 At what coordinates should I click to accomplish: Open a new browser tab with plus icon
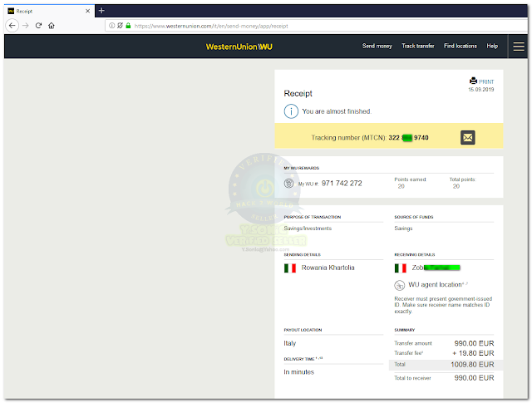[101, 11]
